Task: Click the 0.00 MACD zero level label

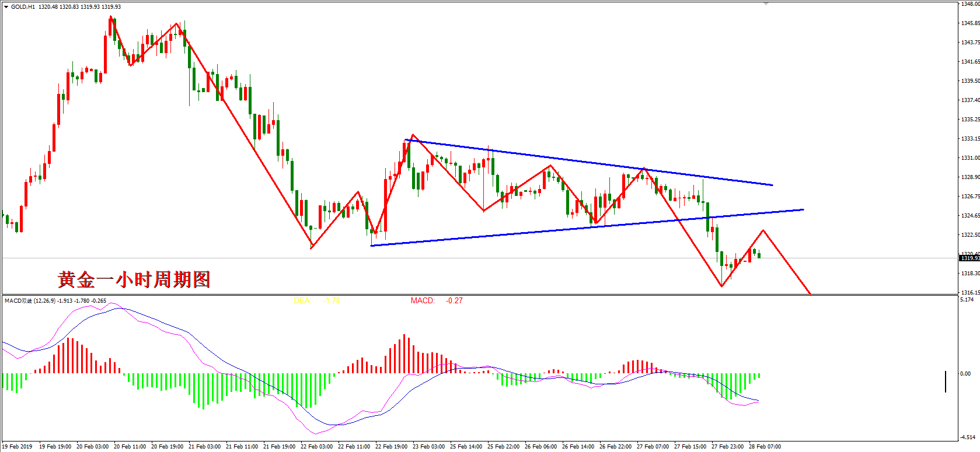Action: [966, 374]
